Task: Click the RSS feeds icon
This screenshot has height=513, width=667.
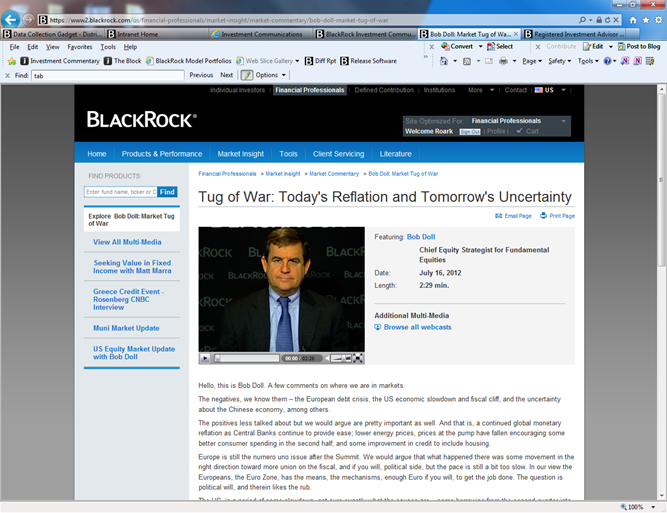Action: tap(467, 61)
